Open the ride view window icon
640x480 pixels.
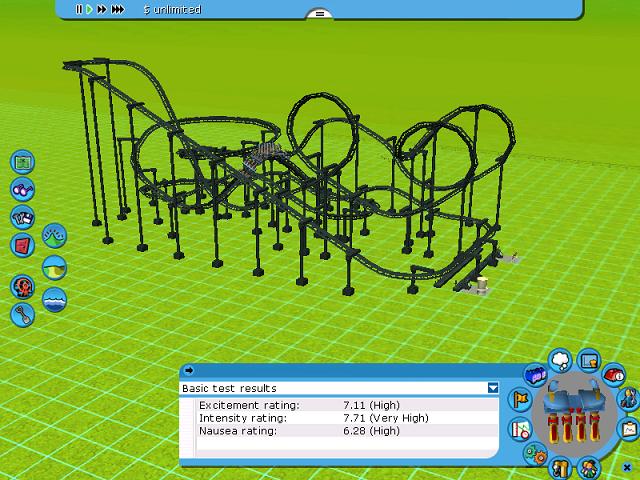tap(589, 361)
